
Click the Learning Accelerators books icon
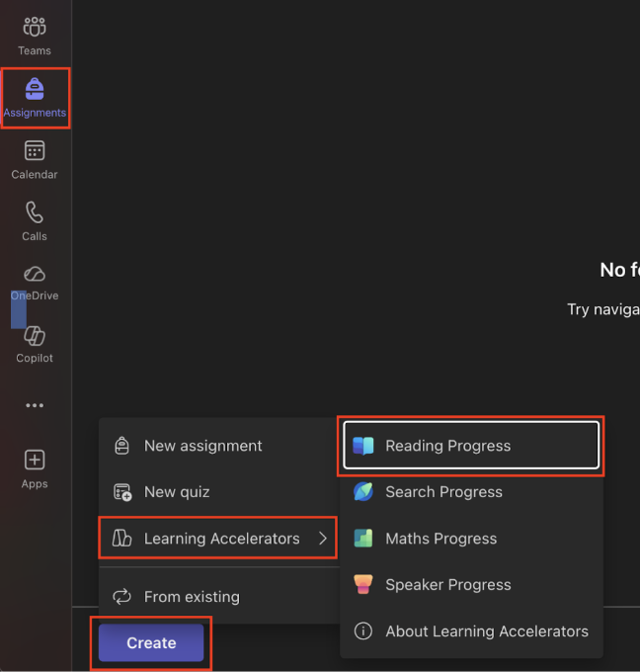(122, 539)
